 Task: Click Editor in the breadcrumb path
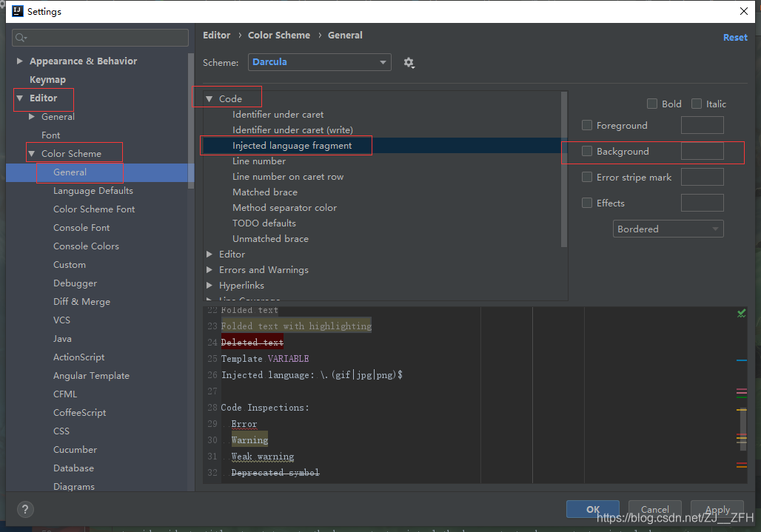coord(216,35)
